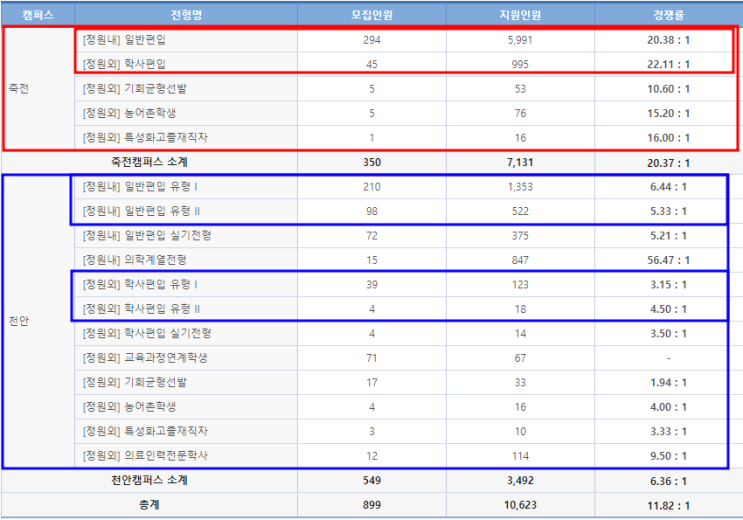The image size is (743, 520).
Task: Select applicant count 114
Action: (520, 456)
